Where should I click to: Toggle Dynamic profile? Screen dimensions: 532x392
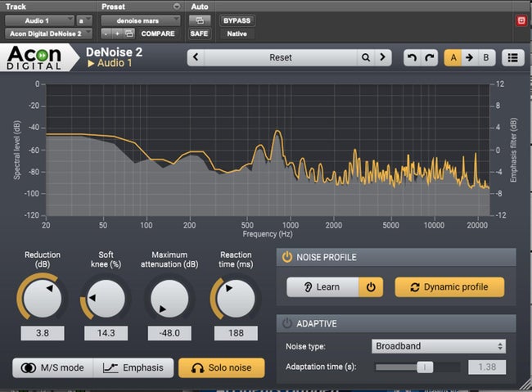tap(449, 287)
